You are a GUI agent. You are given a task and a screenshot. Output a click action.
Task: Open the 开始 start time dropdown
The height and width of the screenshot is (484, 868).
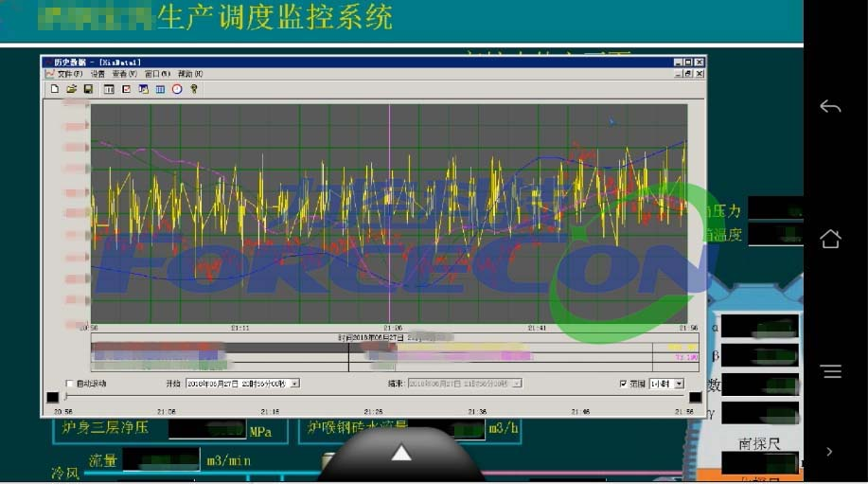(294, 384)
